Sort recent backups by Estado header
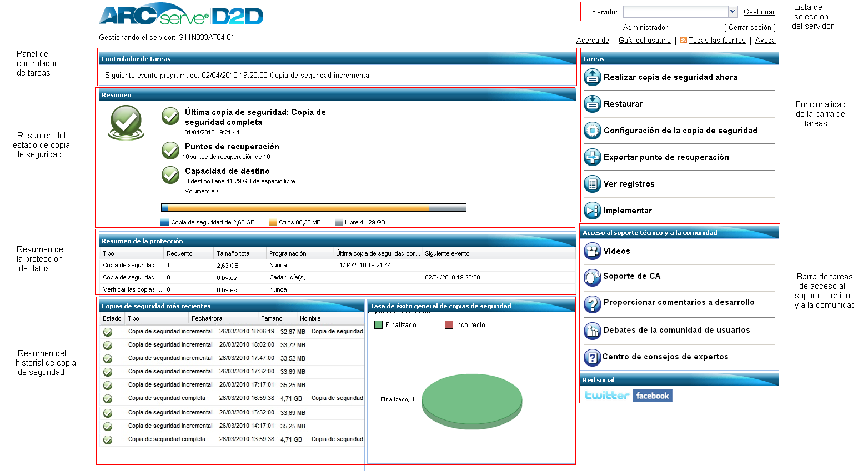 (x=112, y=318)
